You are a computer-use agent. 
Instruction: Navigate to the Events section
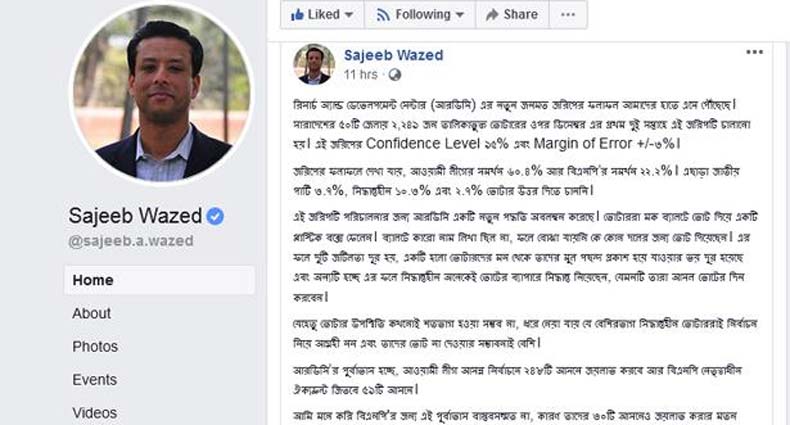94,379
